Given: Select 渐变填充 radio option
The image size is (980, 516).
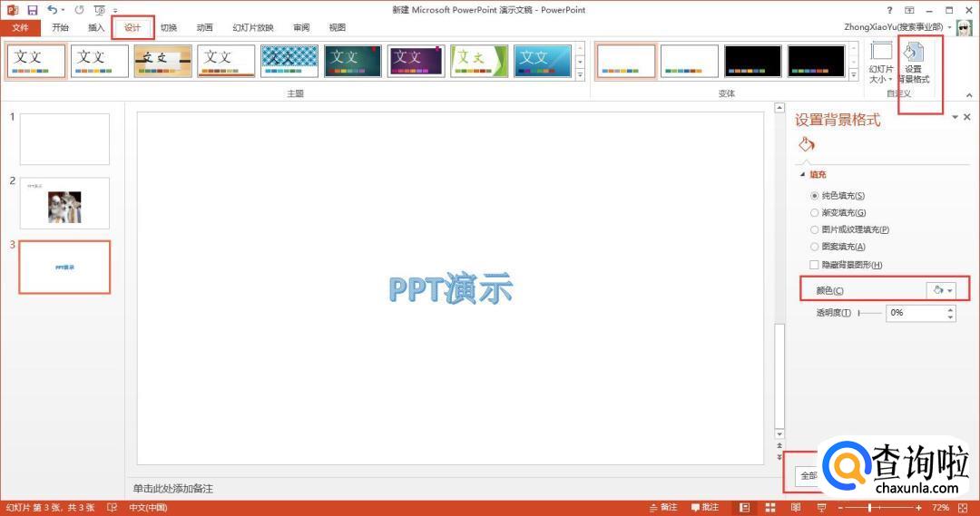Looking at the screenshot, I should 814,212.
